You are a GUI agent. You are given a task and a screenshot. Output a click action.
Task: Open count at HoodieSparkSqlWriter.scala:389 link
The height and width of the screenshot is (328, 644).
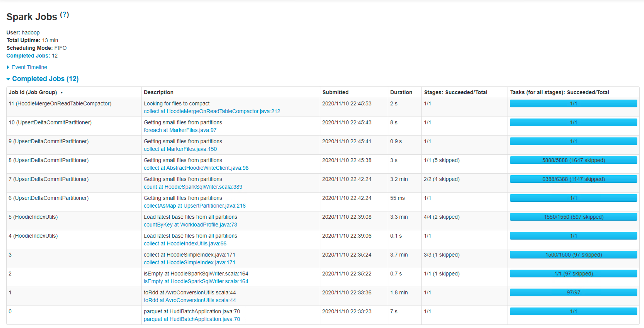tap(193, 187)
